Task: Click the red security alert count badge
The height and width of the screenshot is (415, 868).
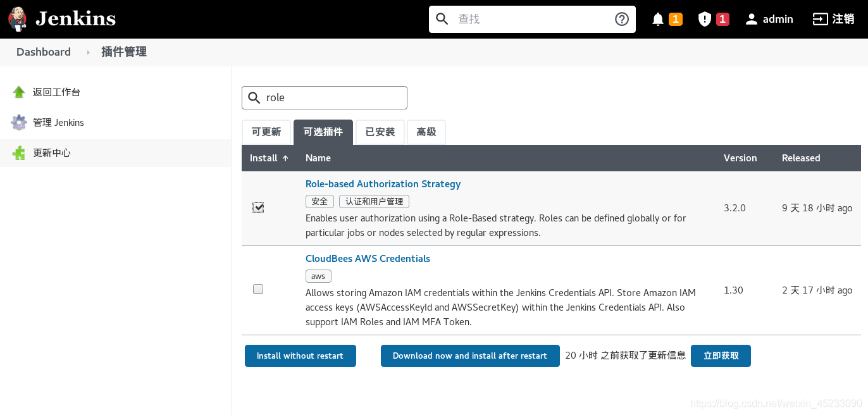Action: (722, 19)
